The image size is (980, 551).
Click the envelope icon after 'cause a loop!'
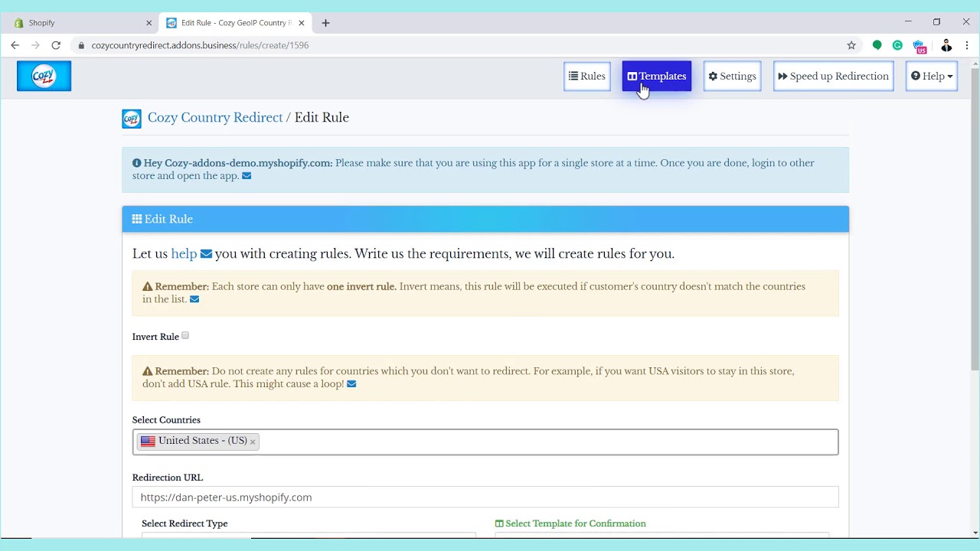point(351,384)
